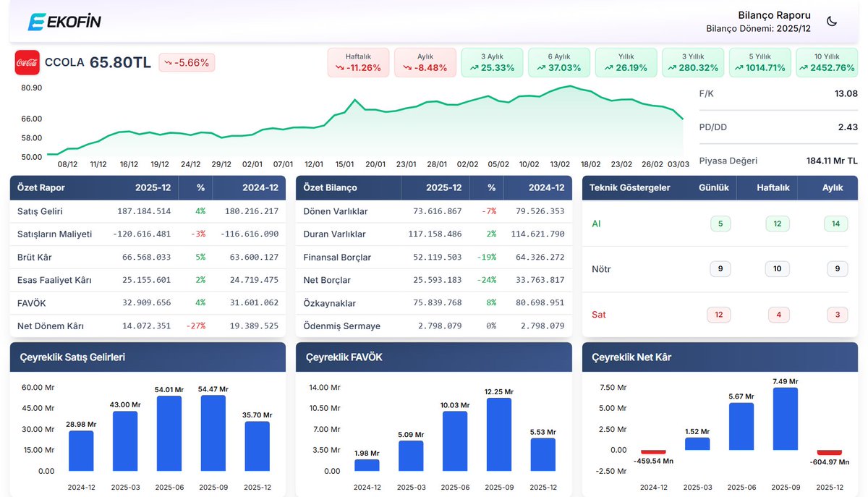The image size is (868, 497).
Task: Click the Satış Geliri row label
Action: [40, 211]
